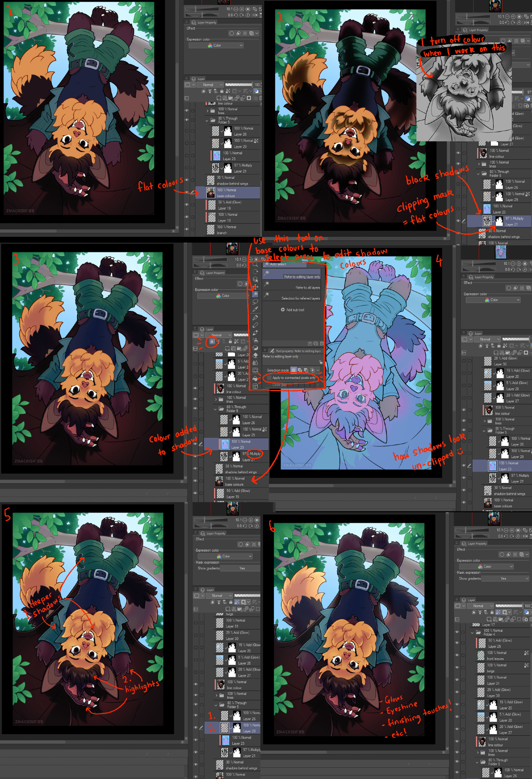The width and height of the screenshot is (532, 779).
Task: Enable 'Apply to connected pixels only' checkbox
Action: pos(269,378)
